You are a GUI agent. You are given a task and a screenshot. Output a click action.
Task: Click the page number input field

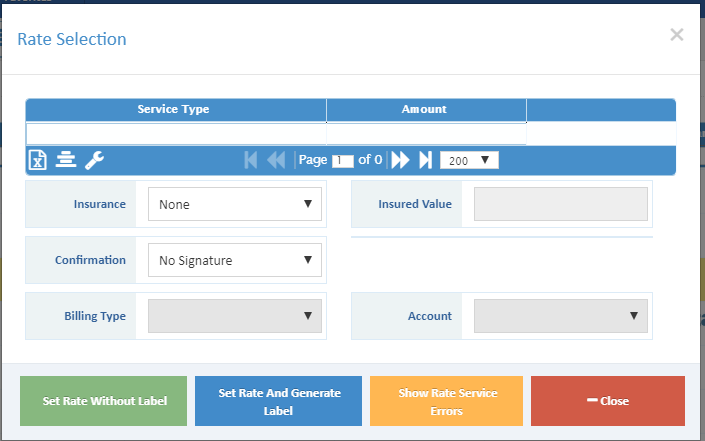coord(343,160)
